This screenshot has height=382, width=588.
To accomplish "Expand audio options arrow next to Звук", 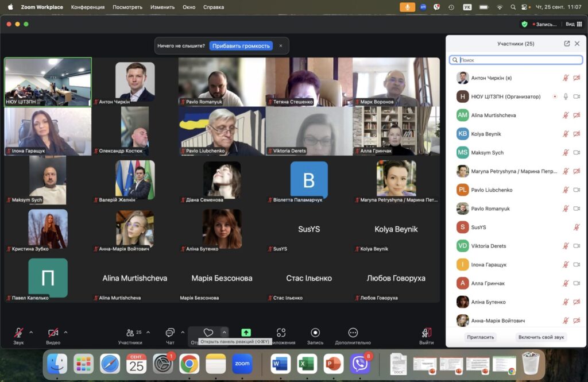I will [x=31, y=332].
